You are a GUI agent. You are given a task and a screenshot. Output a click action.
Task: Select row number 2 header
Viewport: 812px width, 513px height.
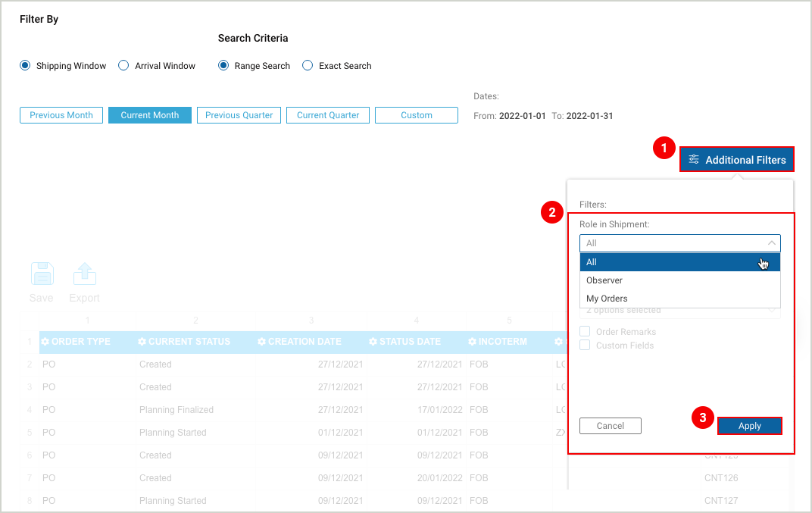pyautogui.click(x=30, y=364)
